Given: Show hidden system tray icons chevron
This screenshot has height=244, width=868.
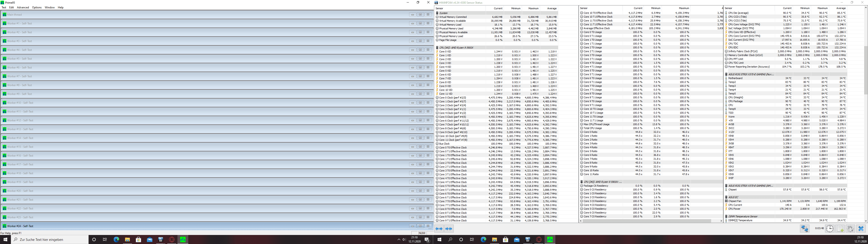Looking at the screenshot, I should pyautogui.click(x=399, y=240).
